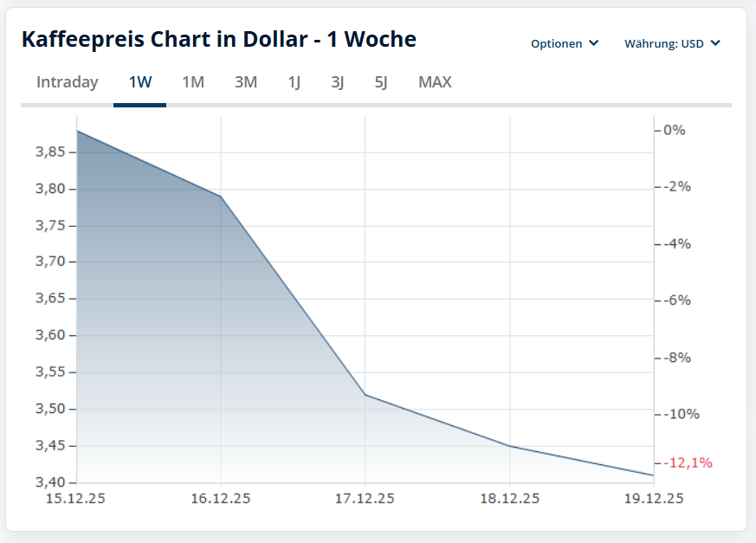
Task: Click the Kaffeepreis Chart in Dollar heading
Action: coord(218,40)
